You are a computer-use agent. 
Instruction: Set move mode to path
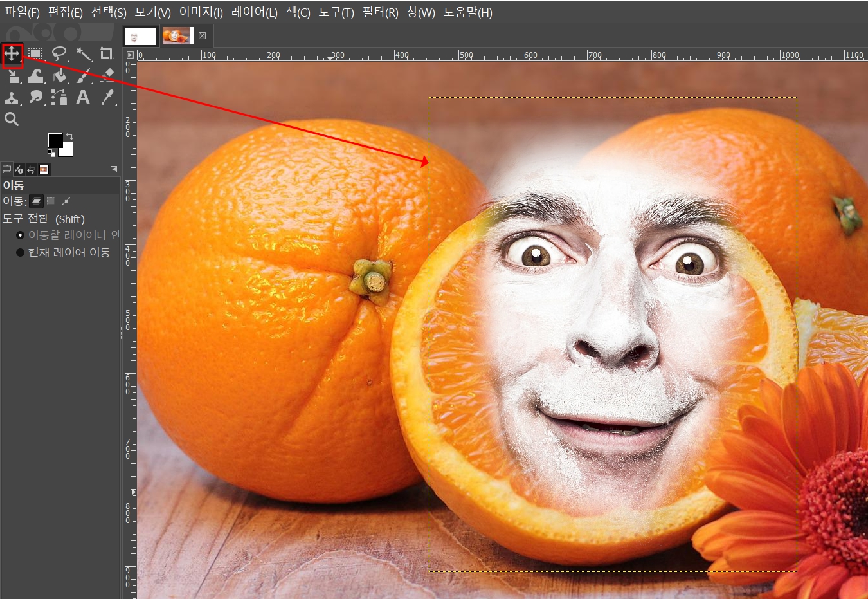[66, 201]
